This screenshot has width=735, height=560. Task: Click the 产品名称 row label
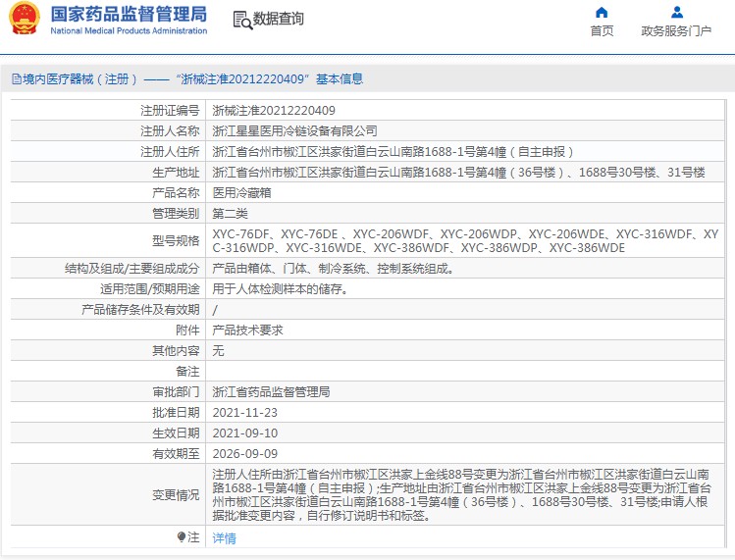pyautogui.click(x=176, y=193)
